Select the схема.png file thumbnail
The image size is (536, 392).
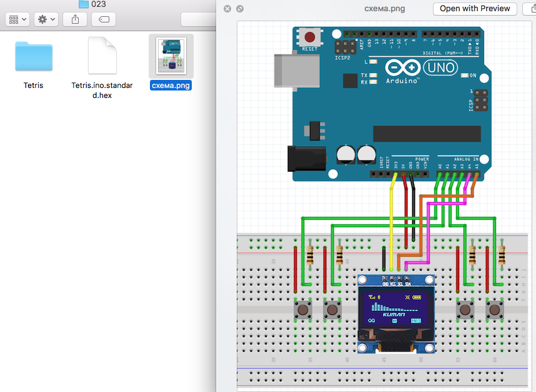(171, 56)
